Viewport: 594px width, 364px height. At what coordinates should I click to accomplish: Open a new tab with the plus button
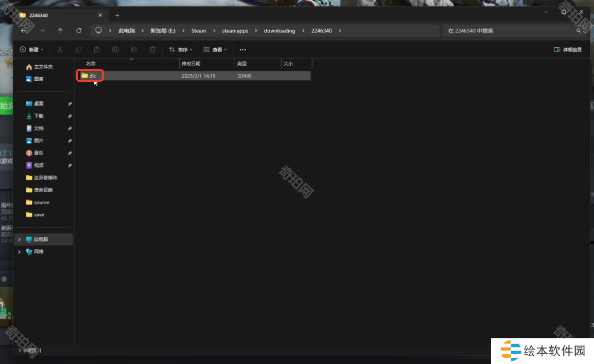117,15
